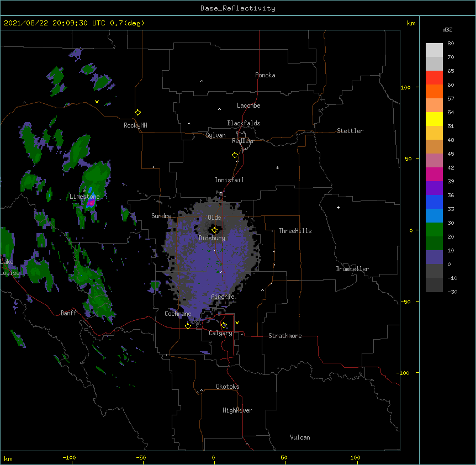Click the Sundre label
This screenshot has width=476, height=465.
coord(161,216)
